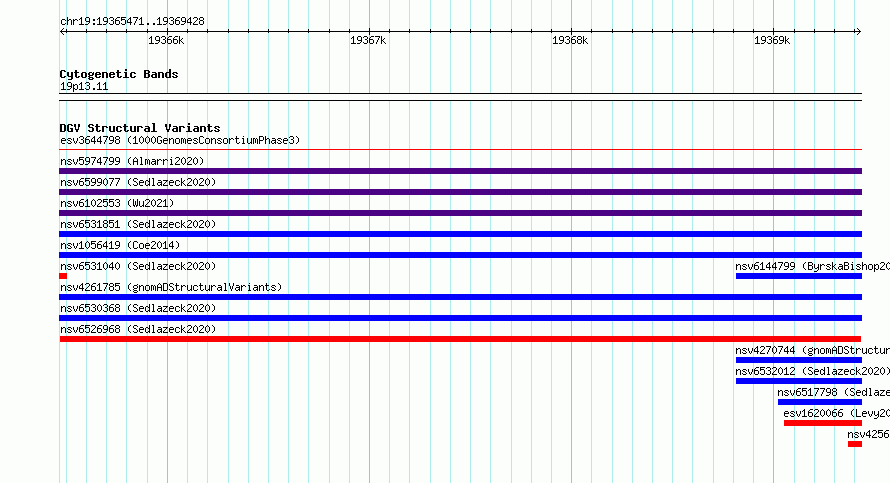The width and height of the screenshot is (890, 483).
Task: Select the blue bar under nsv4270744
Action: coord(799,360)
